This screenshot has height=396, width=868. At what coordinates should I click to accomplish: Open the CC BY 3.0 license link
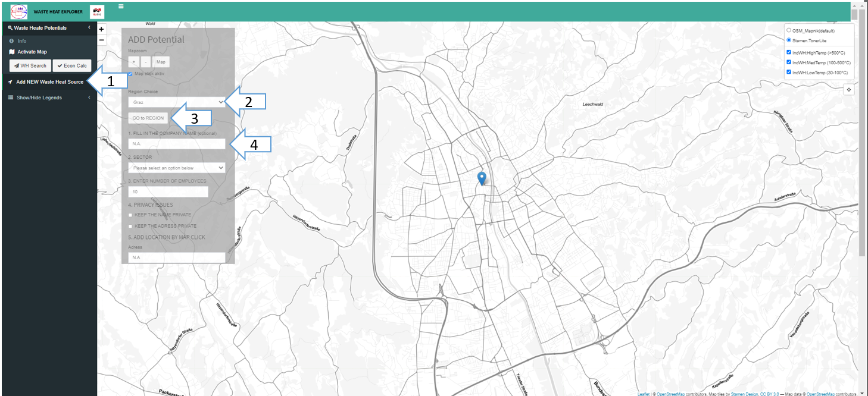769,394
